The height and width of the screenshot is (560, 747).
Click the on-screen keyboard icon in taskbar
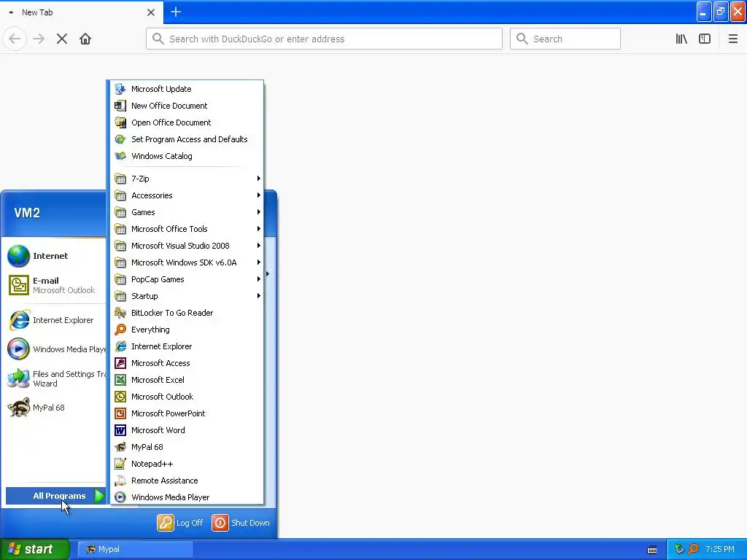pos(652,550)
